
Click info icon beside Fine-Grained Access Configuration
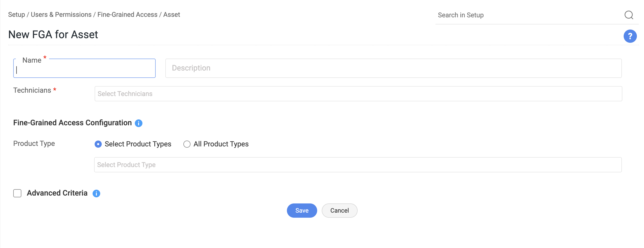coord(139,123)
